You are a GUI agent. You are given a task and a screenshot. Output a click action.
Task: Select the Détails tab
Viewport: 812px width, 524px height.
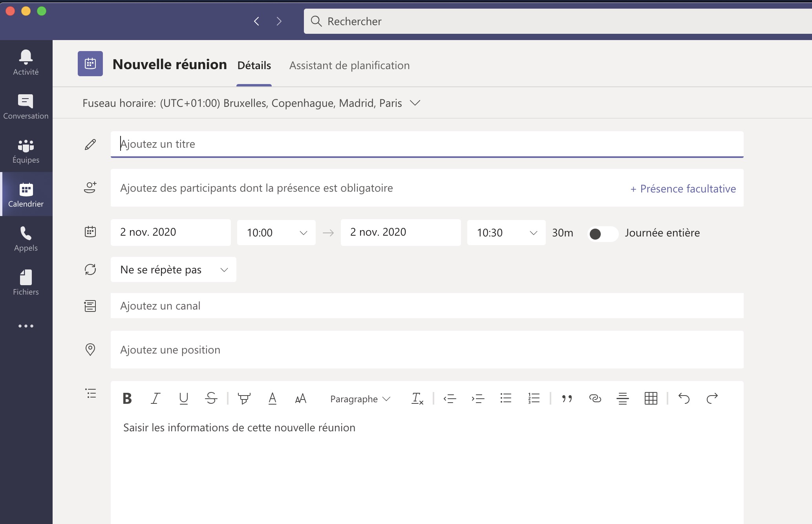click(254, 65)
